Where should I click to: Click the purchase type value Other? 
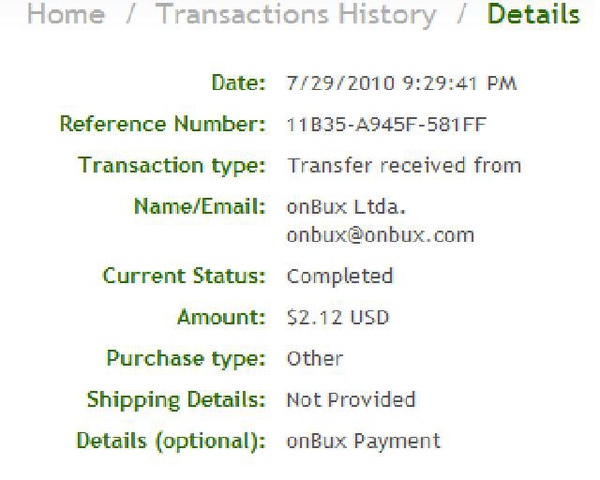coord(315,359)
